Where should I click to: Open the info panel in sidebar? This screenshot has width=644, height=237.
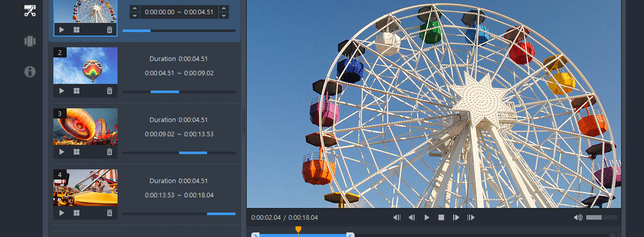(30, 72)
